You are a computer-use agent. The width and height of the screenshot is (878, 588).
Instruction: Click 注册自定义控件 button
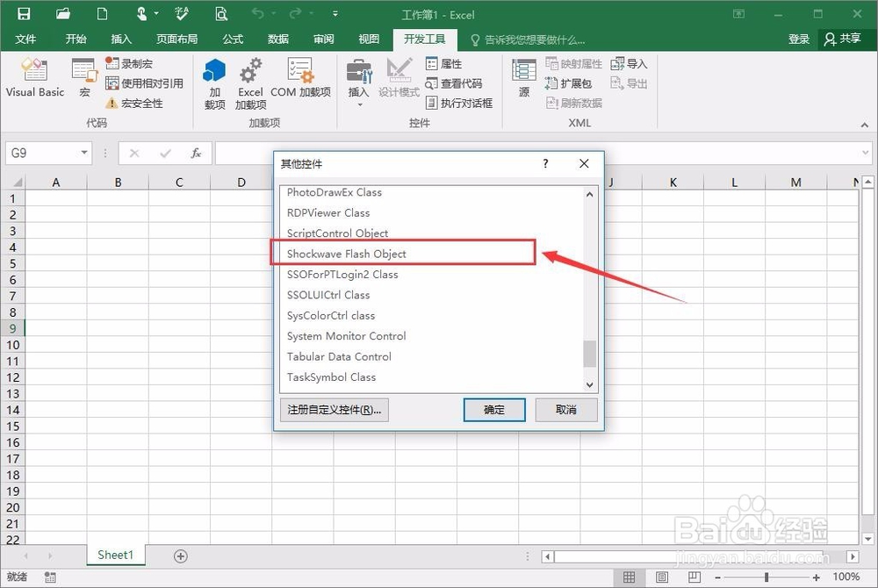click(335, 410)
